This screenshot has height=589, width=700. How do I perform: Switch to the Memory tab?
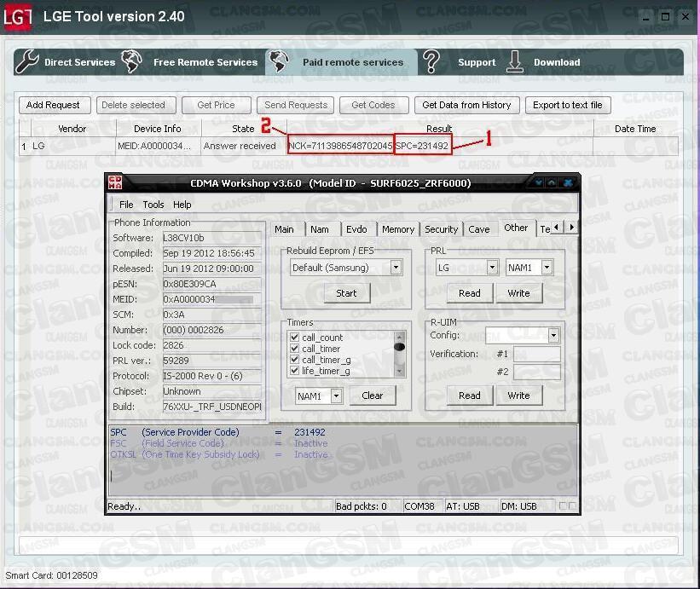[x=398, y=229]
